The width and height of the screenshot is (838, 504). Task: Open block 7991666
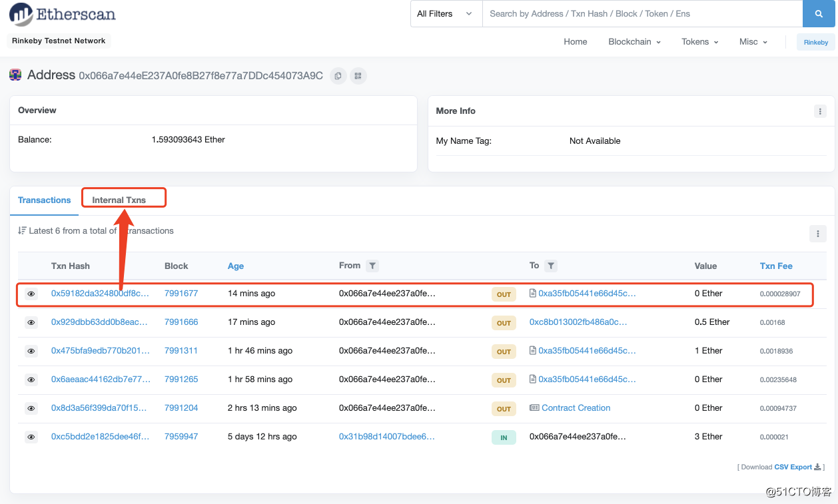point(181,322)
